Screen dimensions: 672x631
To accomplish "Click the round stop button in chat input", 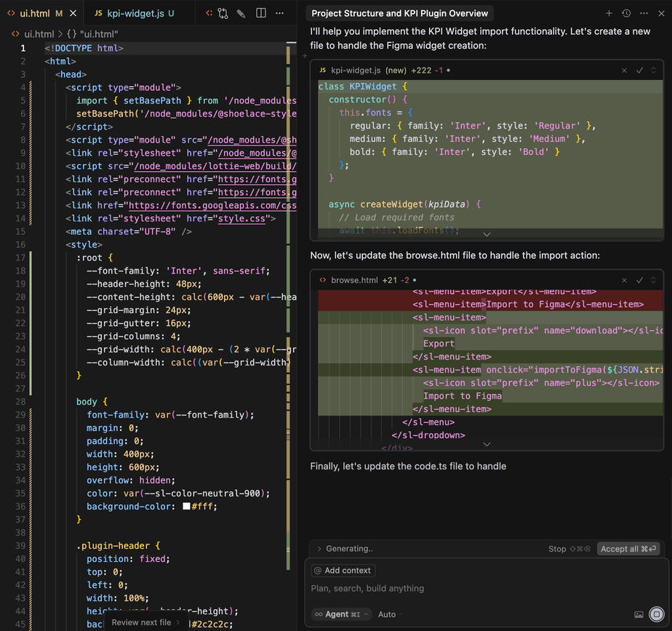I will click(x=656, y=614).
